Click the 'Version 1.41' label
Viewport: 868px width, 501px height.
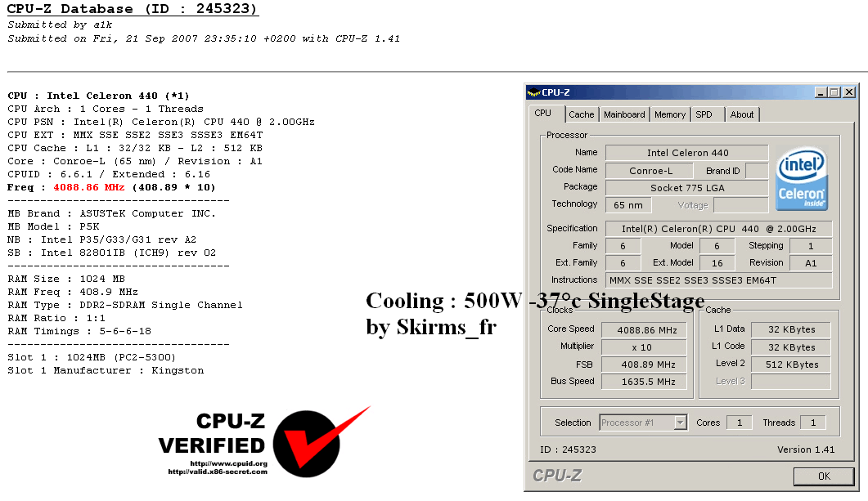pos(806,450)
